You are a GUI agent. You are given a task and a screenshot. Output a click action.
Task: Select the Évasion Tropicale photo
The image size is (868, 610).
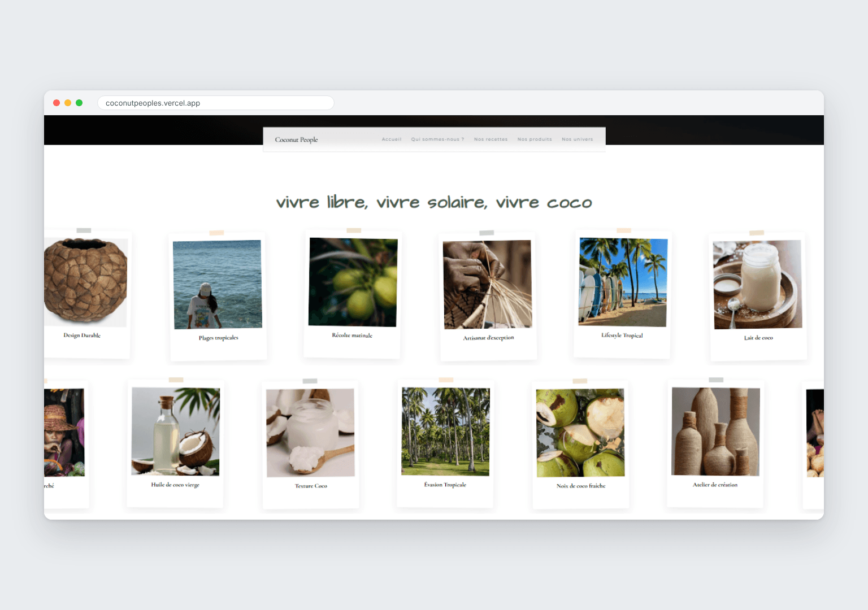445,432
